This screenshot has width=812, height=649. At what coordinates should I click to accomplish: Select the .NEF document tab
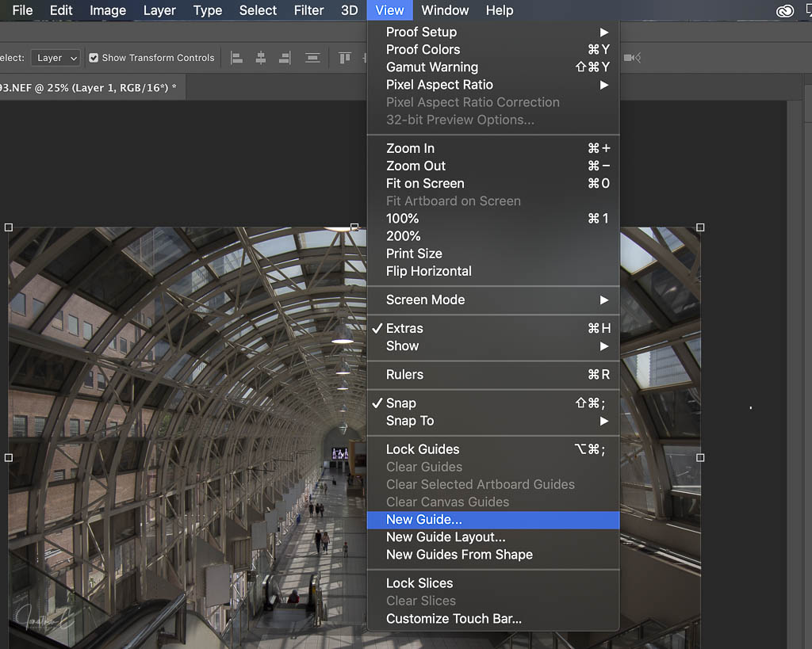(87, 87)
